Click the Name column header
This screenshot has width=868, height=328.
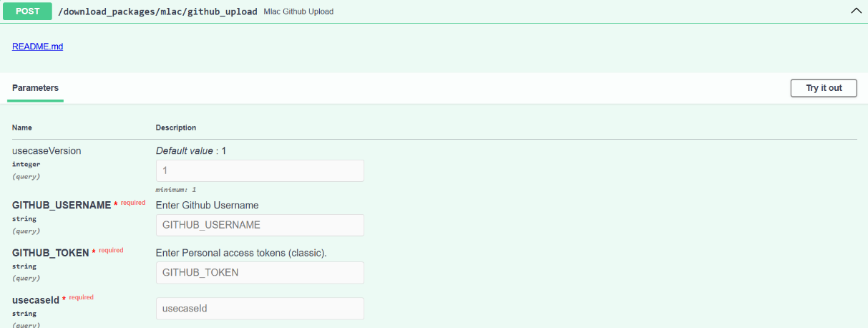[22, 127]
